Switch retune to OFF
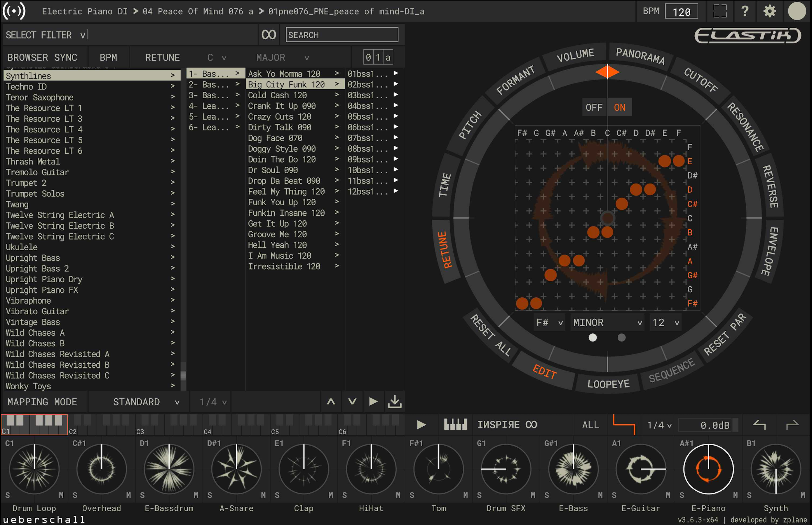812x525 pixels. click(594, 108)
